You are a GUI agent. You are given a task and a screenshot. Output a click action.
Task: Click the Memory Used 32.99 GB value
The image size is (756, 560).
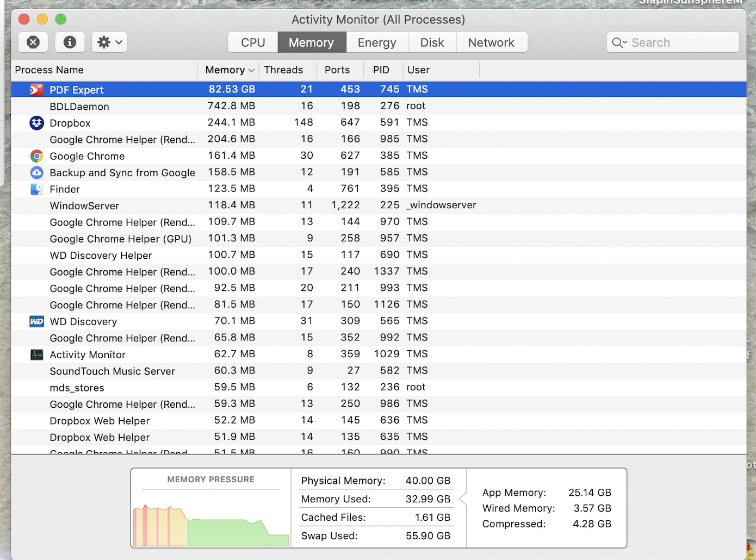pos(427,499)
